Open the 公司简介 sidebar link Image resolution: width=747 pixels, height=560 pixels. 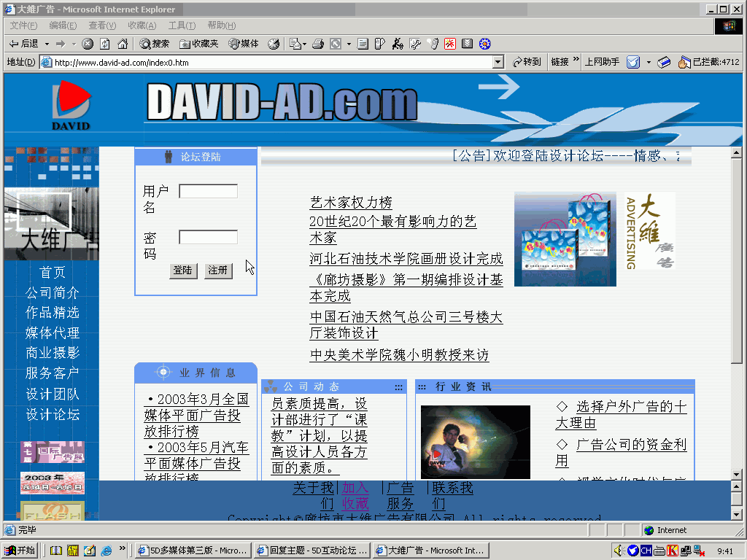point(52,292)
